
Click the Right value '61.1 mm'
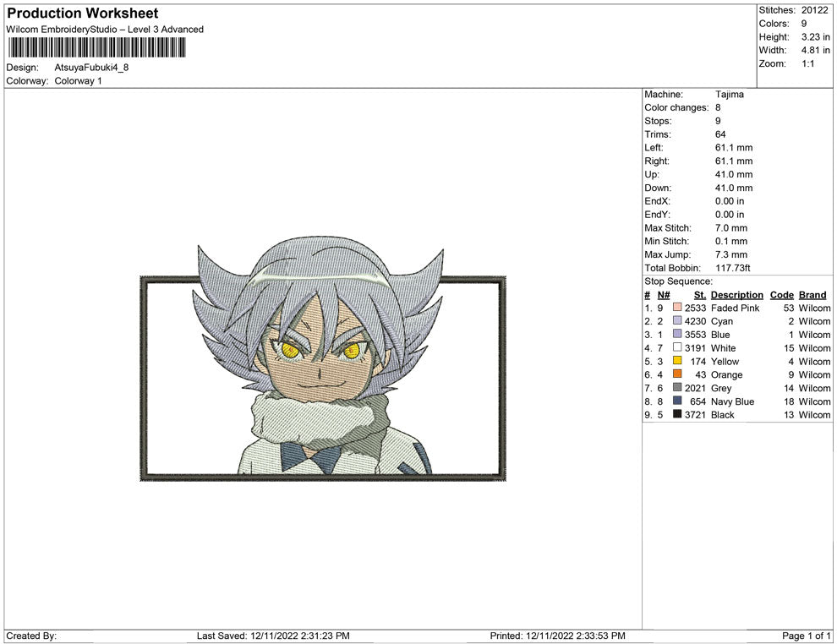(734, 161)
